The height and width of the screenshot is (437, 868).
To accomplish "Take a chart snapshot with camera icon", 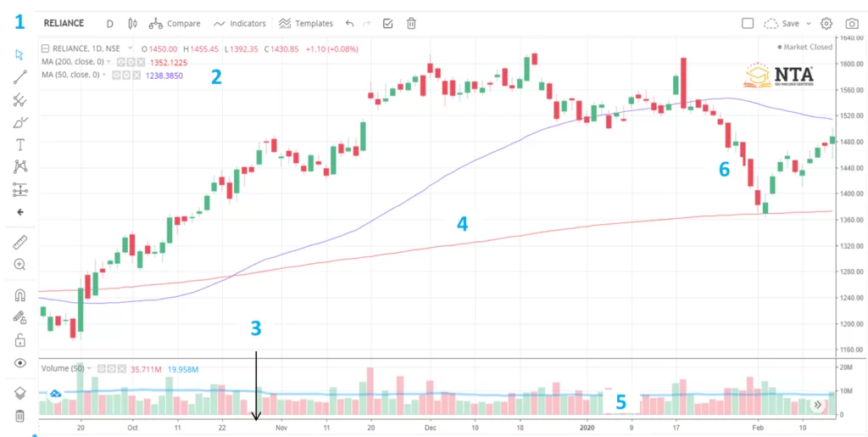I will click(851, 24).
